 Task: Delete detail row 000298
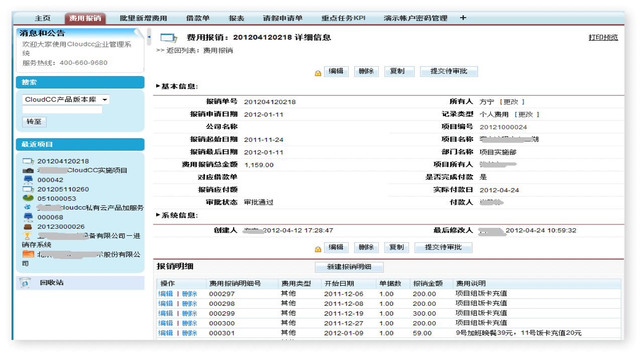189,303
